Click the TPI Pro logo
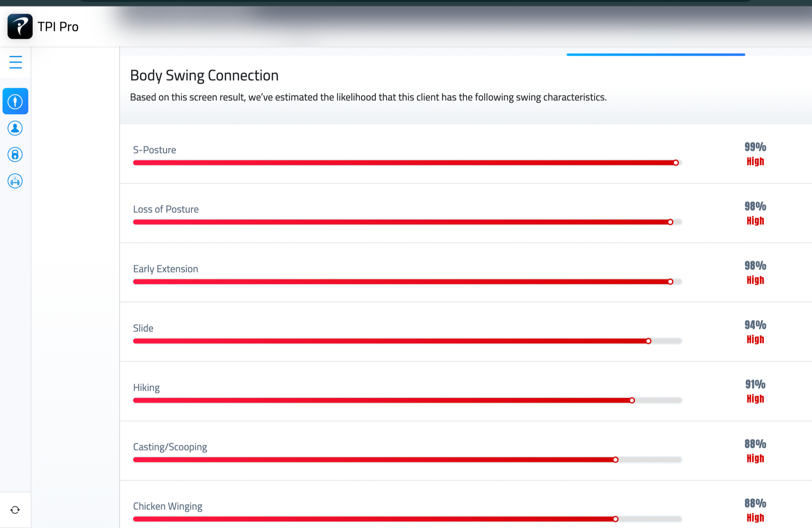Image resolution: width=812 pixels, height=528 pixels. 20,27
